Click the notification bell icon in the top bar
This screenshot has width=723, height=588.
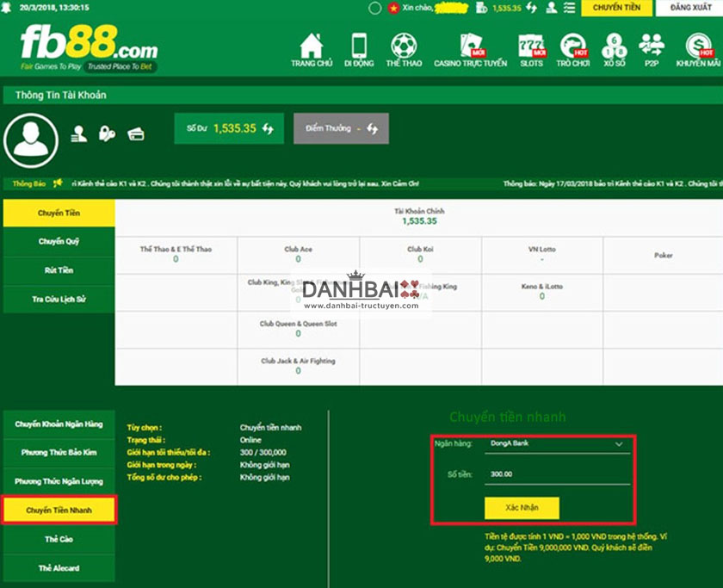pyautogui.click(x=6, y=8)
